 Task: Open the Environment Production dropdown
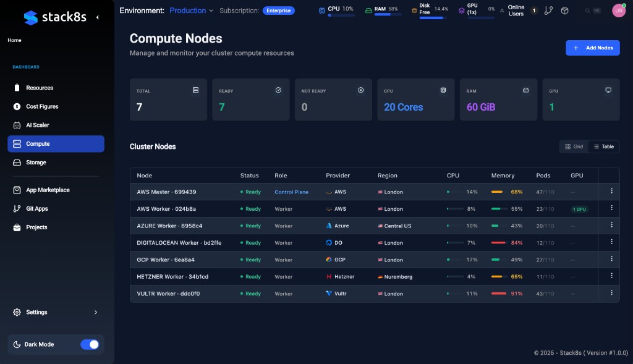(190, 10)
